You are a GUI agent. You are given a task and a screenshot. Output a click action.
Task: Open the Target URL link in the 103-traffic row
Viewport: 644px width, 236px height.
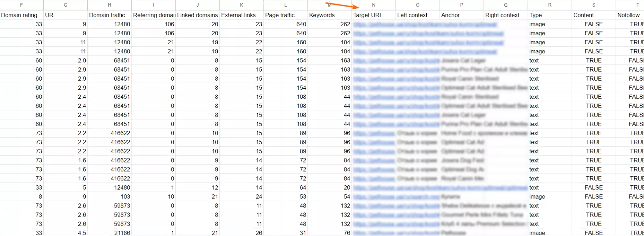(396, 197)
